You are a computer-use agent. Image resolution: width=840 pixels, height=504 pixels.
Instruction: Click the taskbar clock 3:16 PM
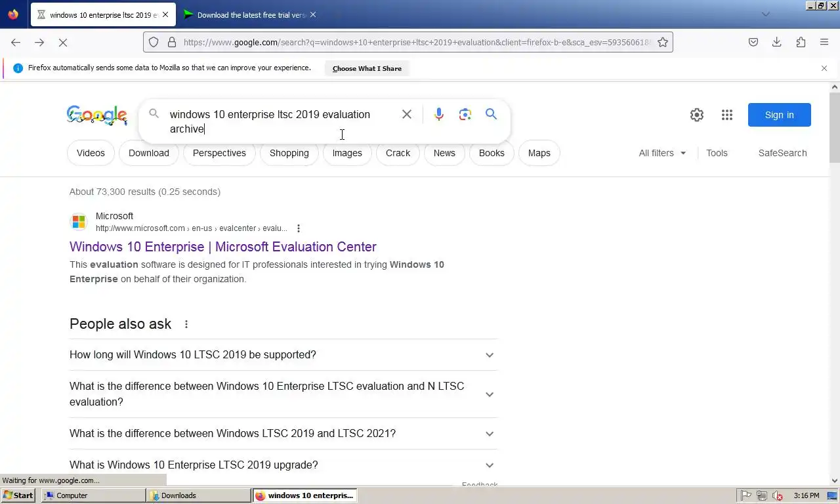[x=806, y=495]
